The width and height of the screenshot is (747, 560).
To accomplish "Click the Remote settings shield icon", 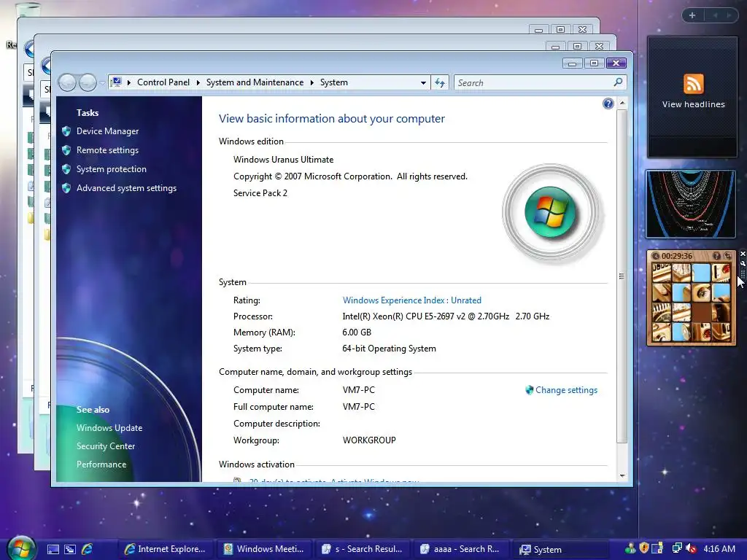I will pyautogui.click(x=66, y=150).
